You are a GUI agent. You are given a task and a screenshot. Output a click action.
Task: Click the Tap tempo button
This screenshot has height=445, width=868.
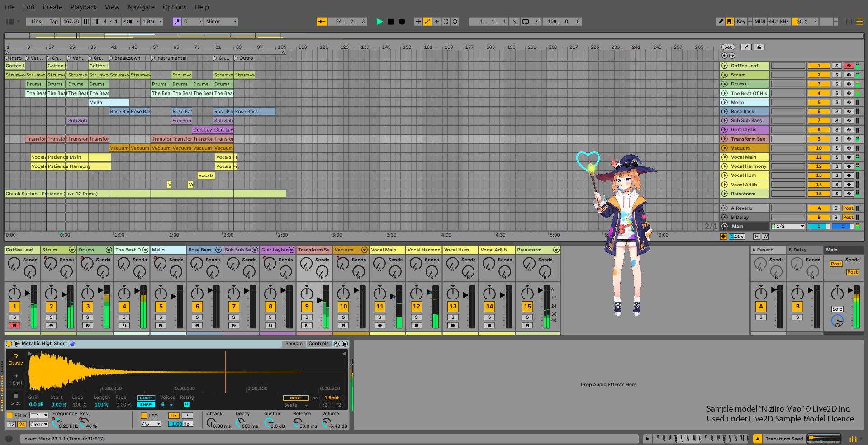point(54,21)
